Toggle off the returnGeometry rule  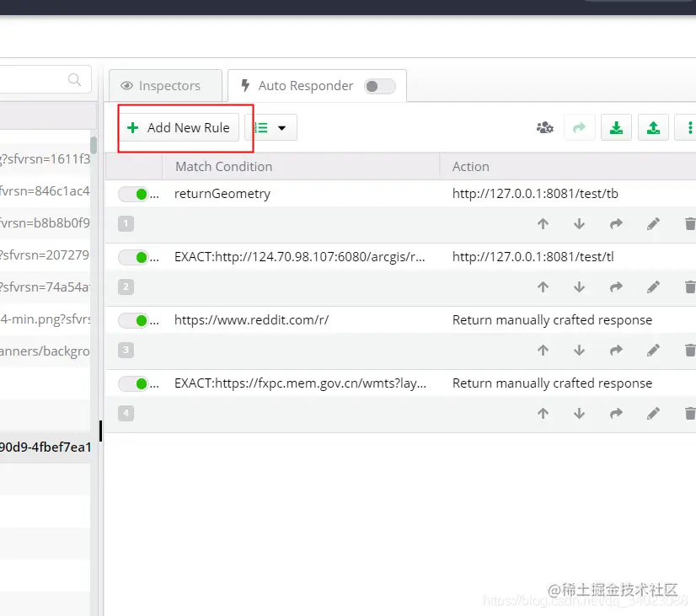133,194
